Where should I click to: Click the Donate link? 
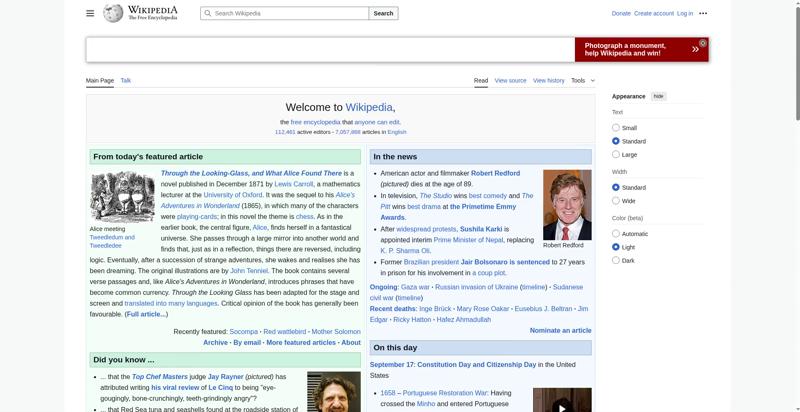pos(621,13)
